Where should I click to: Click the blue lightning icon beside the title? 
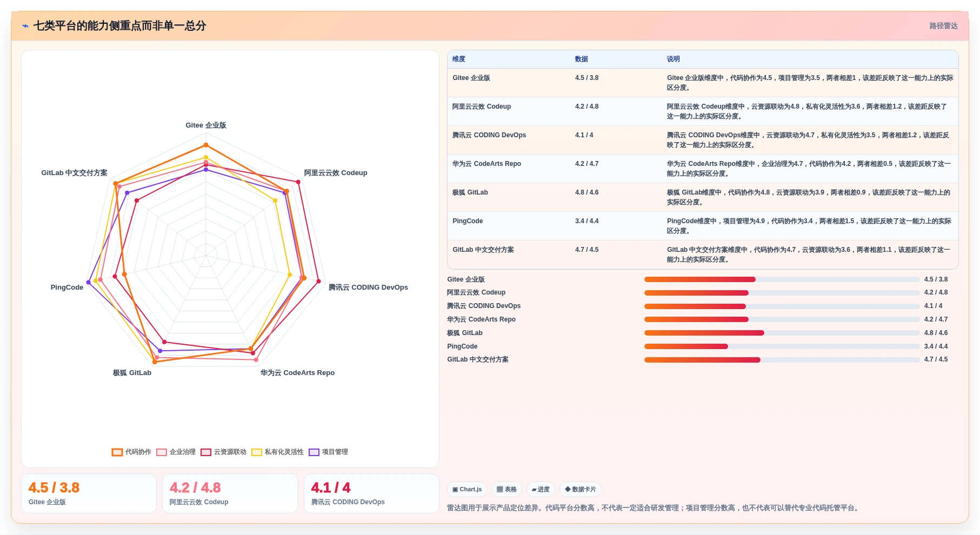[x=25, y=26]
